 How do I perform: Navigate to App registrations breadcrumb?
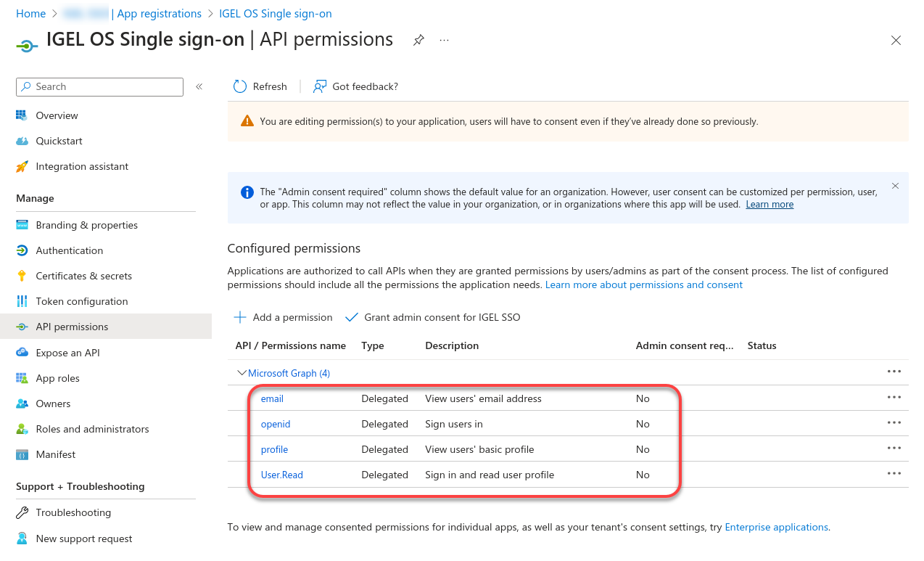pos(159,14)
